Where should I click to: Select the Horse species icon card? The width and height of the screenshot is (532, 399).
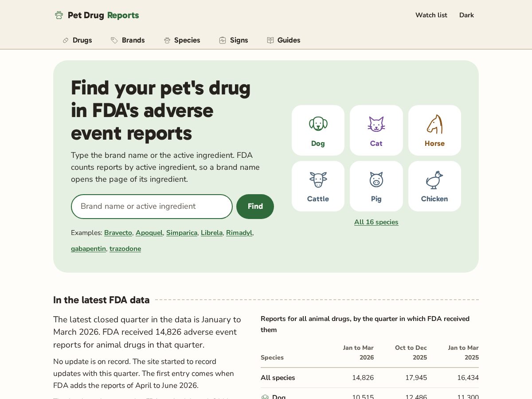tap(434, 130)
